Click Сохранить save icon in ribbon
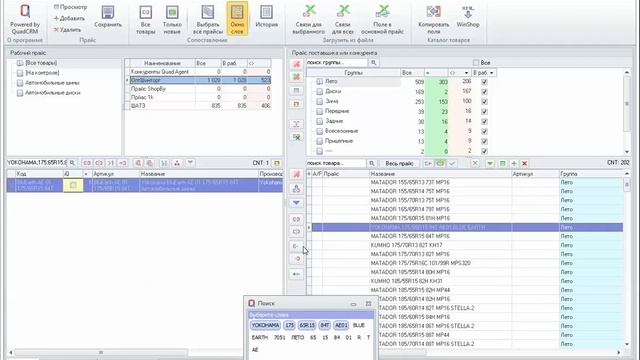The height and width of the screenshot is (360, 640). [x=108, y=17]
